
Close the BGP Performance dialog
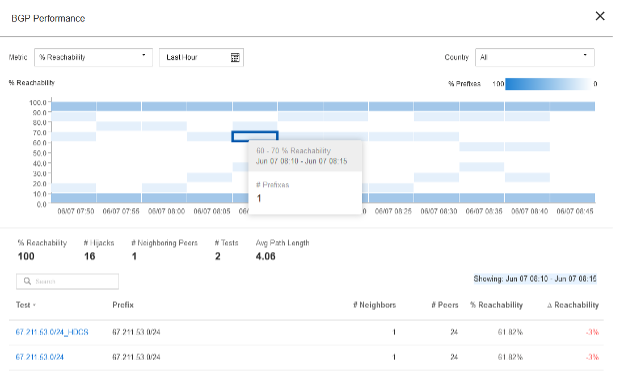[600, 16]
